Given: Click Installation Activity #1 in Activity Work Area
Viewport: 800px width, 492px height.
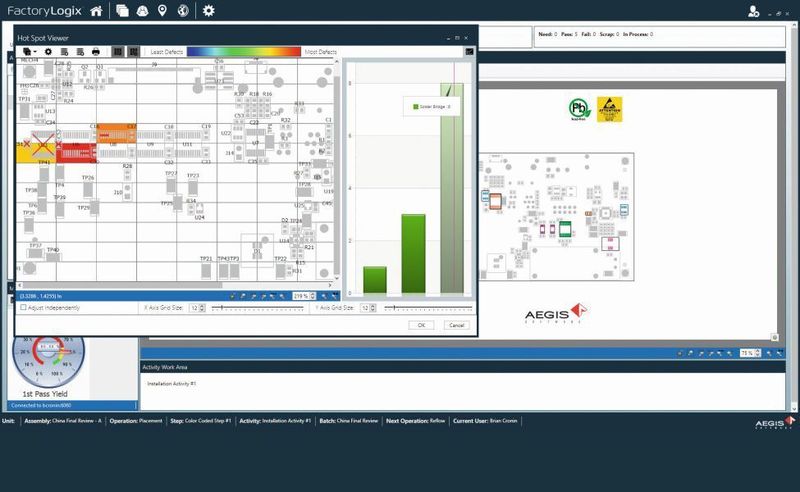Looking at the screenshot, I should [171, 383].
